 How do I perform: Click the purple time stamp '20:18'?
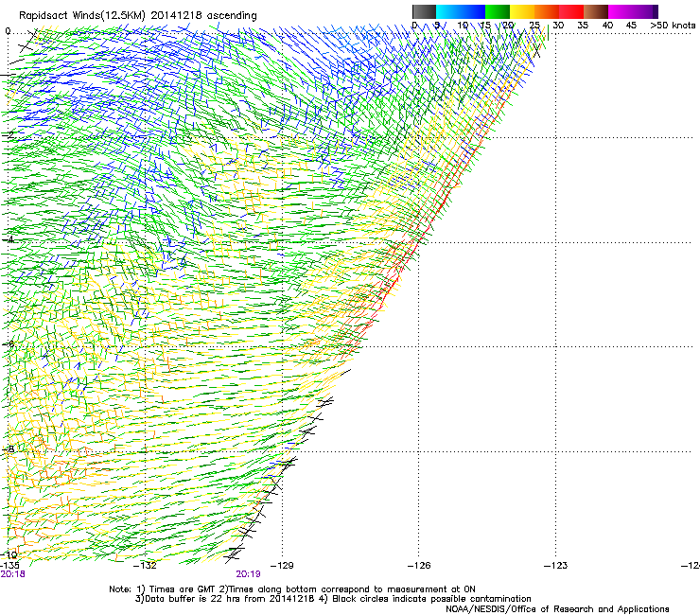12,574
